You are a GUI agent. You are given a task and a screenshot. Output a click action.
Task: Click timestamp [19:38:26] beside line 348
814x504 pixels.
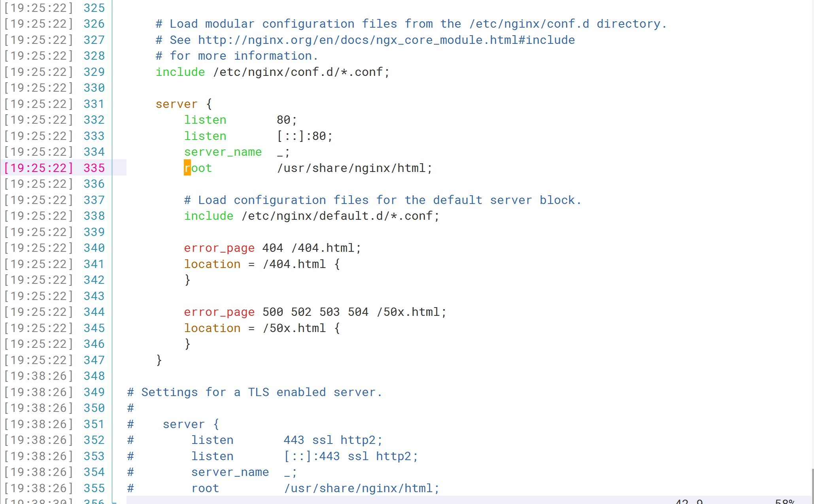point(39,376)
